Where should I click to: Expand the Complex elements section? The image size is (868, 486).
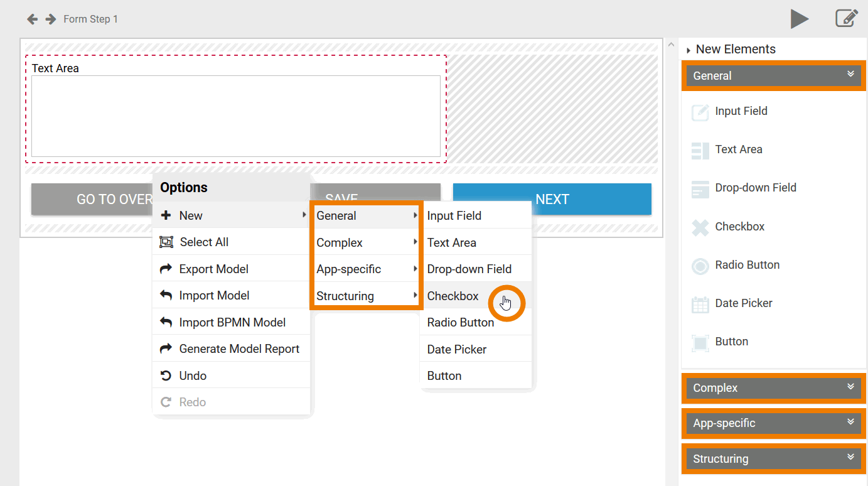click(x=773, y=388)
